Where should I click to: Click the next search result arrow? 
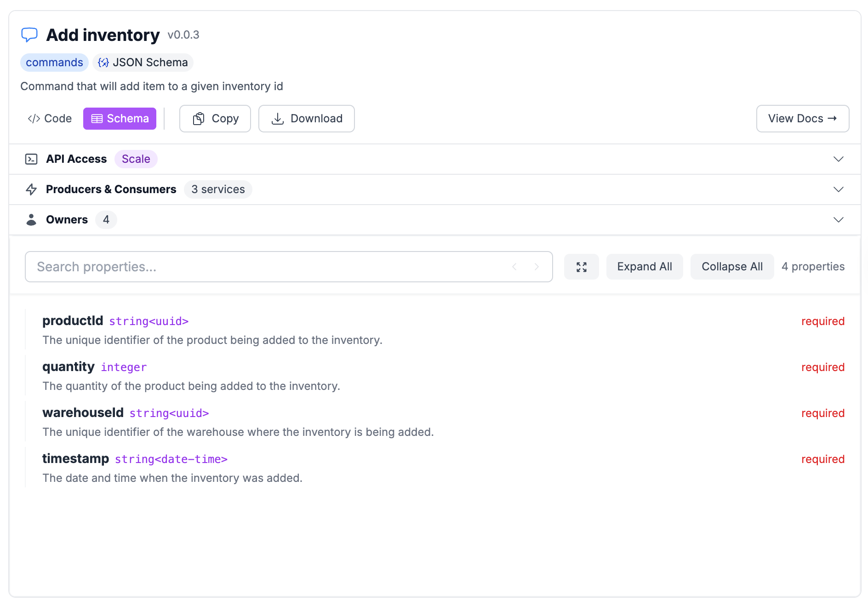537,266
